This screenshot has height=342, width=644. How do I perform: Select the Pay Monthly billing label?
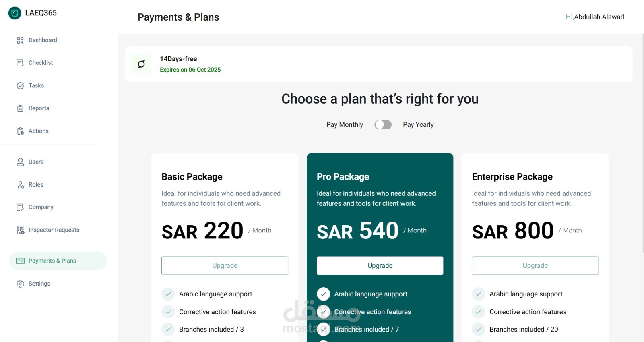click(345, 125)
